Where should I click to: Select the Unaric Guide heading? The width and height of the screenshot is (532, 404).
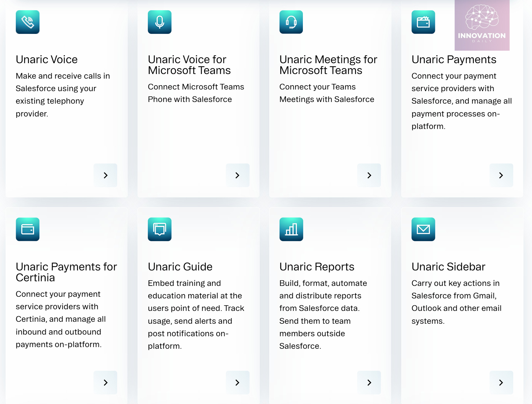point(180,267)
